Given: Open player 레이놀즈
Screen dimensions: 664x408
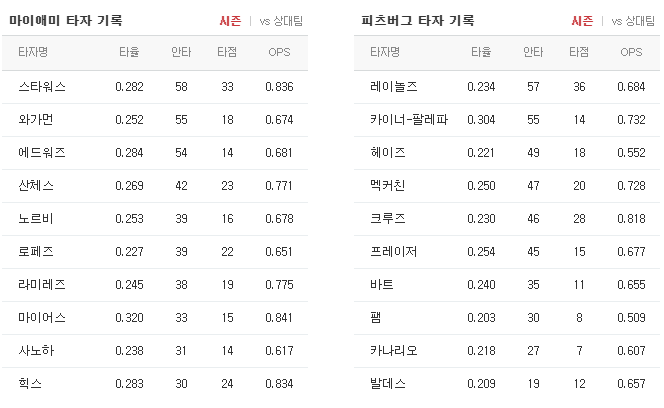Looking at the screenshot, I should point(394,87).
